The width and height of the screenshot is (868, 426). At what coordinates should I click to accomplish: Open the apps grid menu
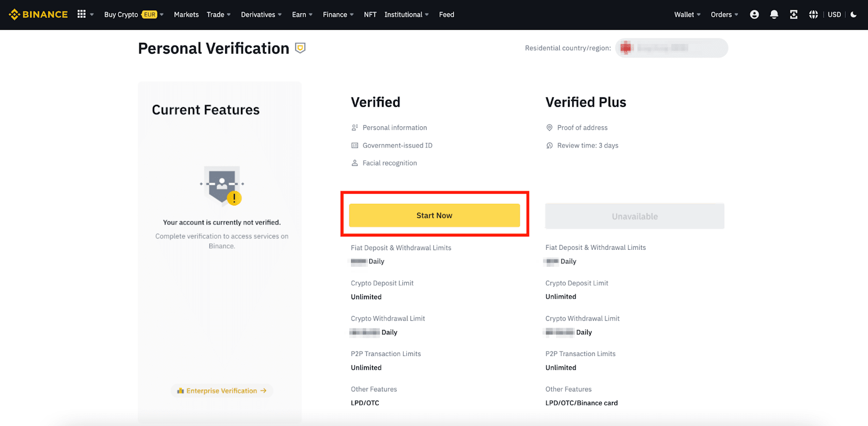[82, 15]
